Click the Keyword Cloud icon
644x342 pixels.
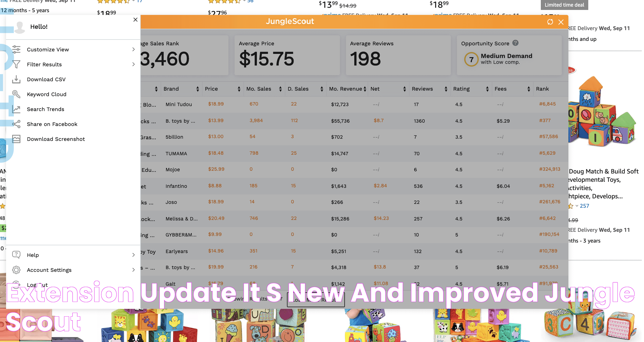tap(16, 94)
